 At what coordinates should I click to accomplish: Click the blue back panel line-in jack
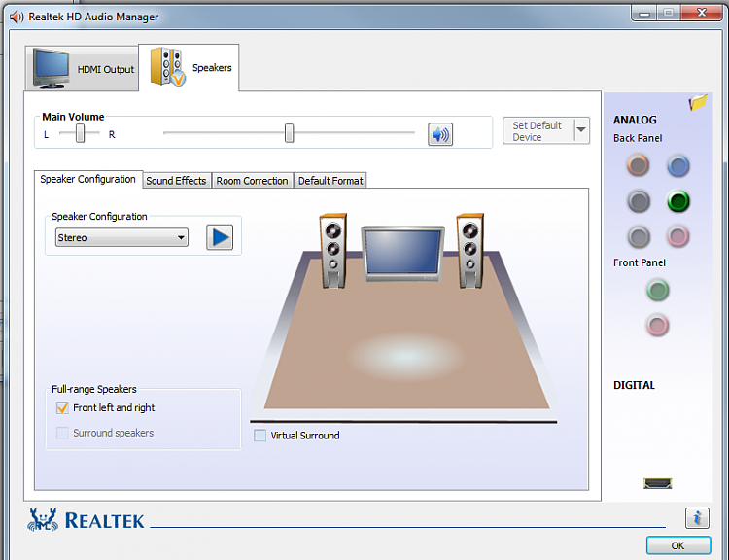click(677, 166)
